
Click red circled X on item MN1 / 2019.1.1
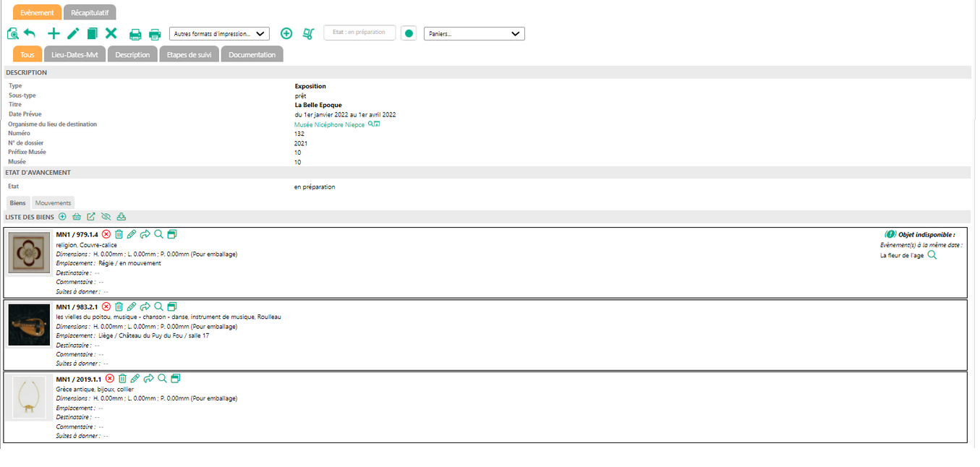(x=110, y=378)
